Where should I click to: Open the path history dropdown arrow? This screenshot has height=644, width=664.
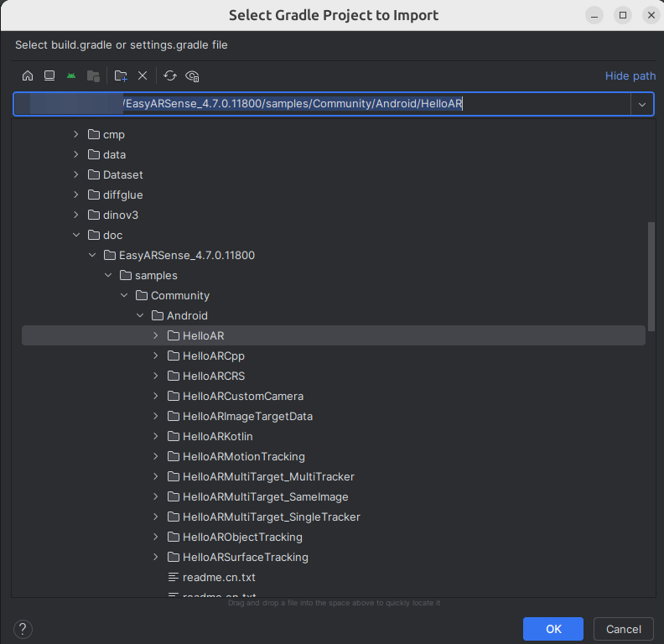click(642, 104)
